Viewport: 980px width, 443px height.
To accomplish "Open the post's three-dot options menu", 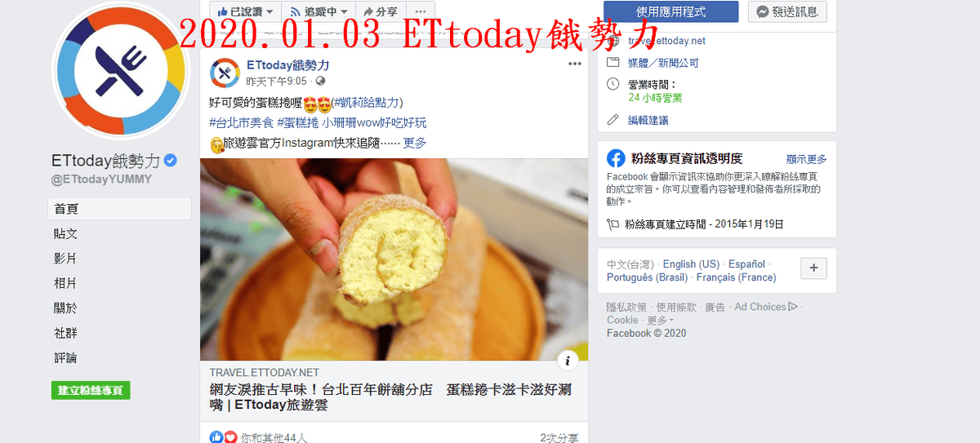I will [575, 64].
